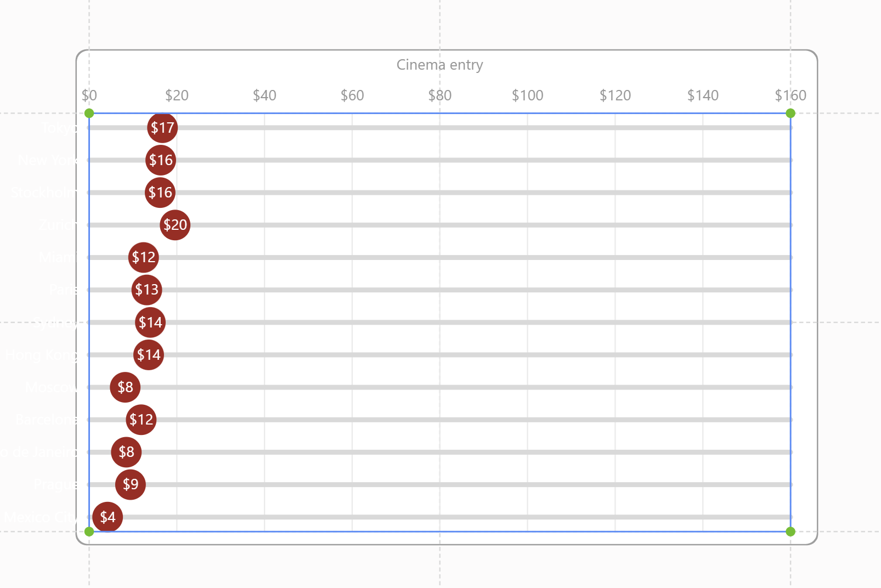The image size is (881, 588).
Task: Click the Cinema entry chart title
Action: [x=439, y=65]
